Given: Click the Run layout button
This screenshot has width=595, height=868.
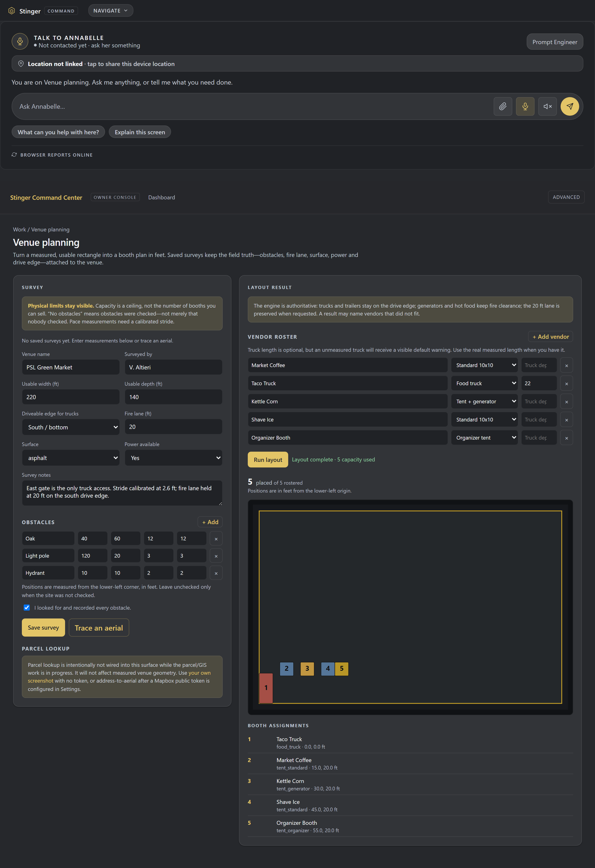Looking at the screenshot, I should [268, 460].
